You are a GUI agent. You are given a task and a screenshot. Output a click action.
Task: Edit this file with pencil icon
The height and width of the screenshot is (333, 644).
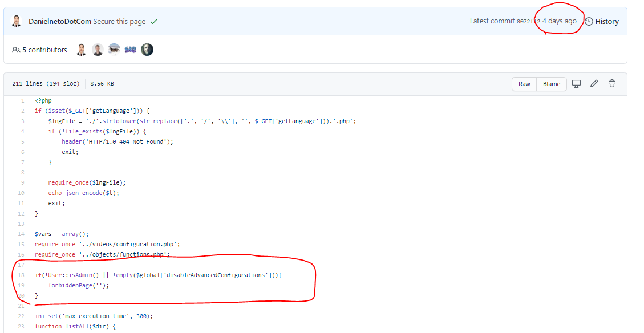pos(594,84)
